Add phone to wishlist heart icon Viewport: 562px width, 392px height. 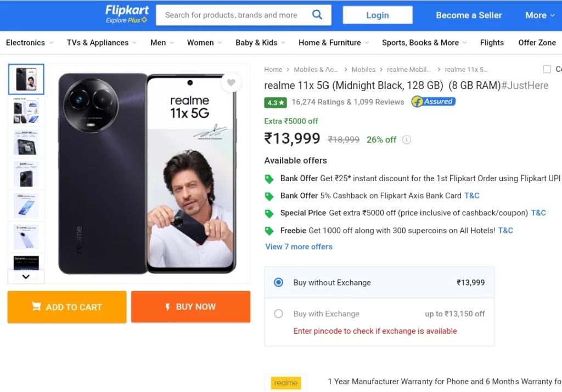point(231,82)
